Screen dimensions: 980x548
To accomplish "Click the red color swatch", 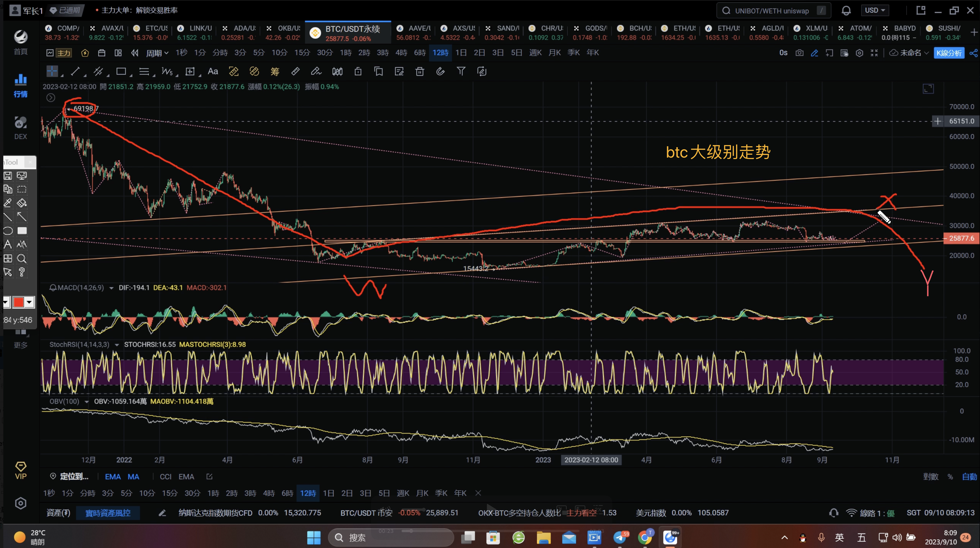I will click(x=18, y=302).
